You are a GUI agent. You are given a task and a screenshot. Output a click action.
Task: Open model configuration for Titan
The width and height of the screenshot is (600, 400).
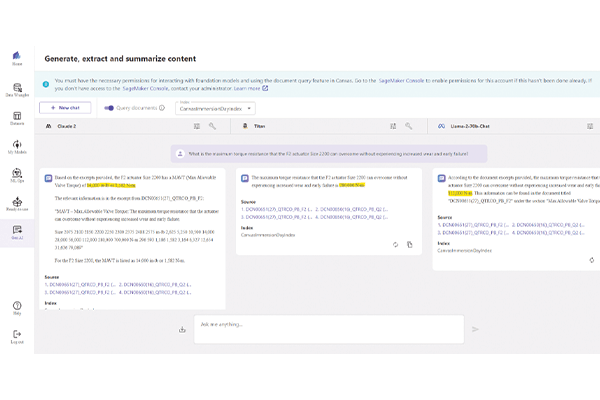tap(393, 126)
